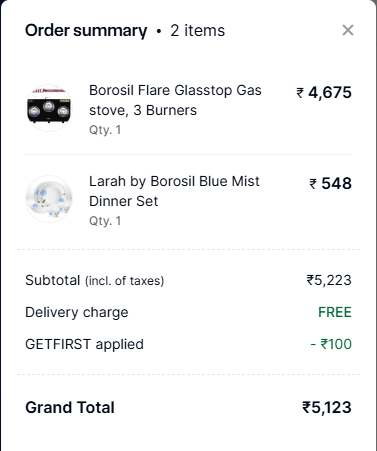Select the Larah by Borosil Dinner Set title
Viewport: 377px width, 451px height.
(x=174, y=191)
